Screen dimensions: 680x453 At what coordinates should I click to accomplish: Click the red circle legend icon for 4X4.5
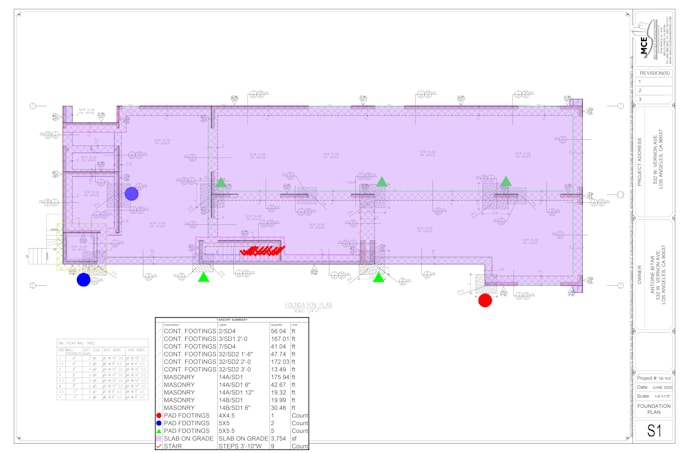pos(159,415)
